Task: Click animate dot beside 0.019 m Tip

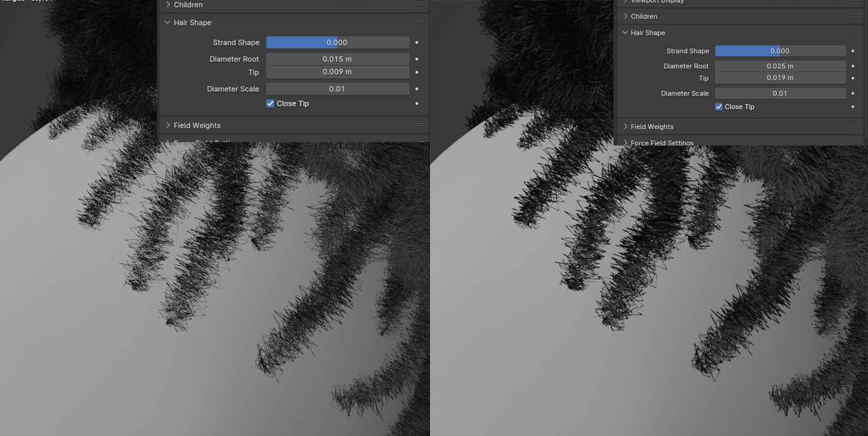Action: (x=853, y=78)
